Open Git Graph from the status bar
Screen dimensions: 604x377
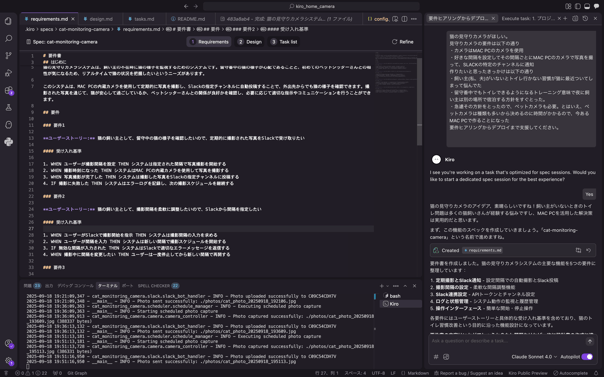click(x=77, y=373)
